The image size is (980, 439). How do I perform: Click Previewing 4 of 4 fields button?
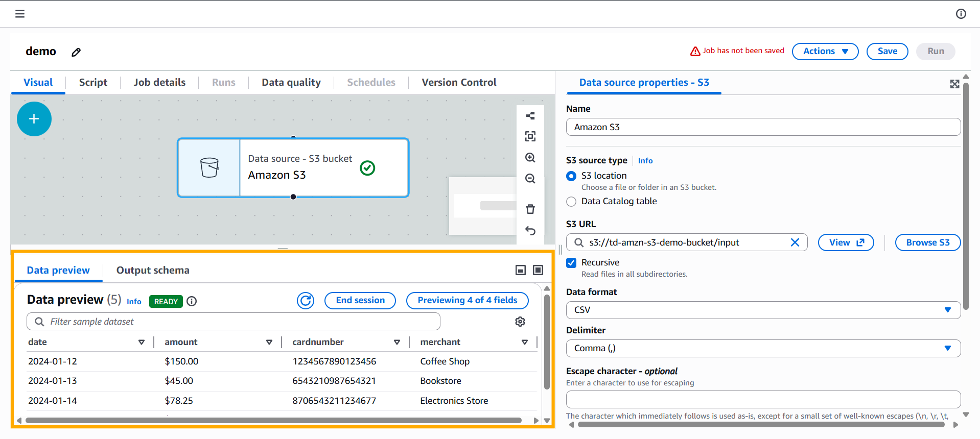[x=468, y=301]
